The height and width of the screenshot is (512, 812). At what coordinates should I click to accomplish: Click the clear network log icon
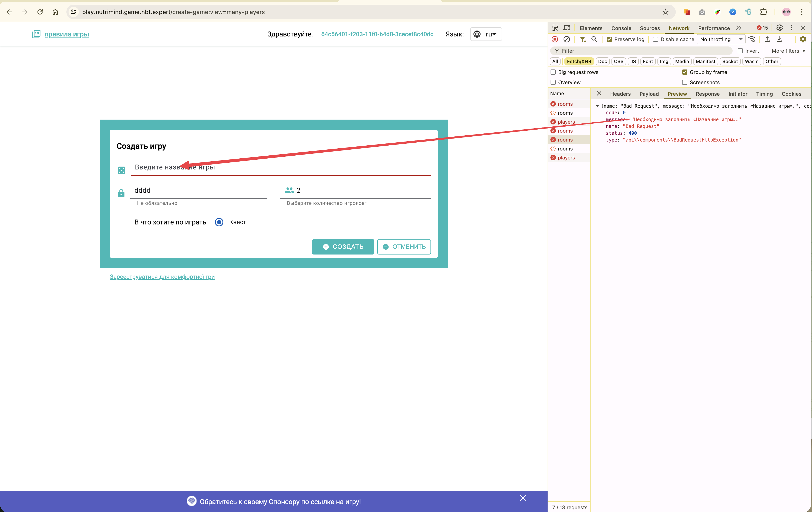pos(567,39)
